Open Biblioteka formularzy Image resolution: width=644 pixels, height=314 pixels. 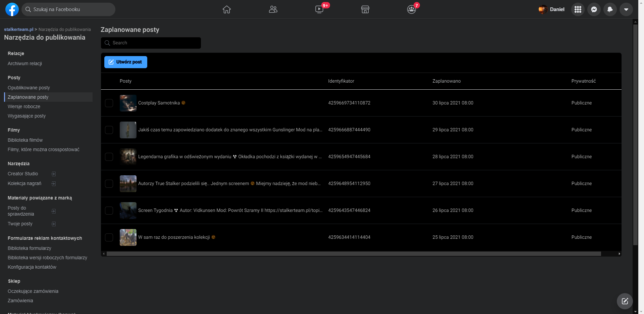tap(30, 248)
